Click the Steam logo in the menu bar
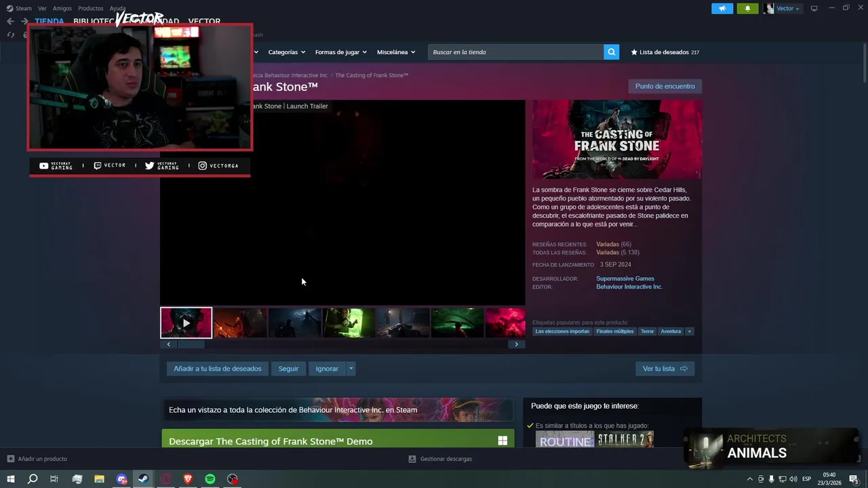 click(x=10, y=8)
